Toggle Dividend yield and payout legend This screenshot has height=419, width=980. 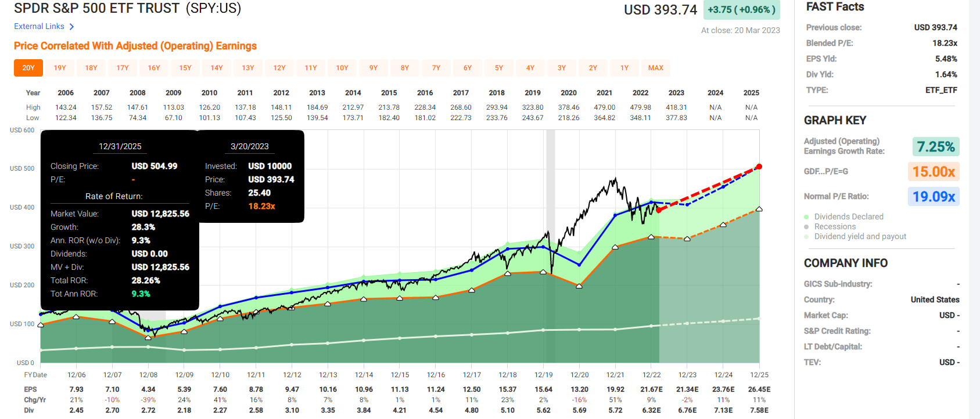click(x=855, y=236)
